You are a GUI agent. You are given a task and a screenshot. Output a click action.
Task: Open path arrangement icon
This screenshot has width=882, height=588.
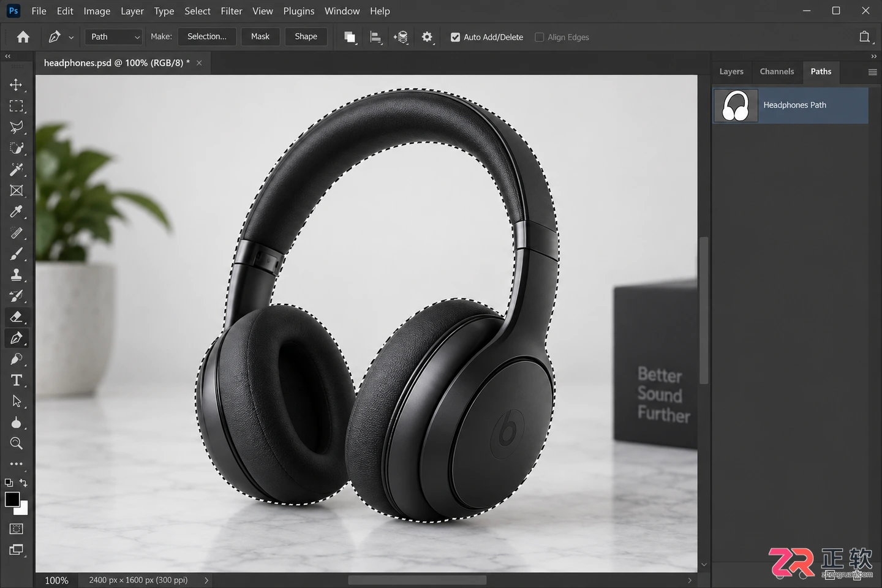coord(401,37)
